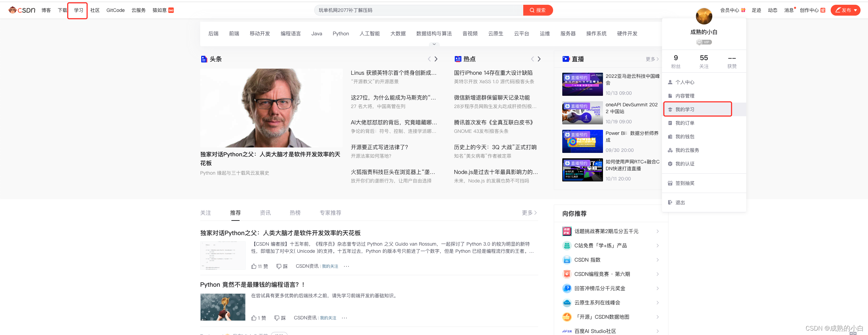This screenshot has width=868, height=335.
Task: Open the more options dots on Python之父 article
Action: [346, 266]
